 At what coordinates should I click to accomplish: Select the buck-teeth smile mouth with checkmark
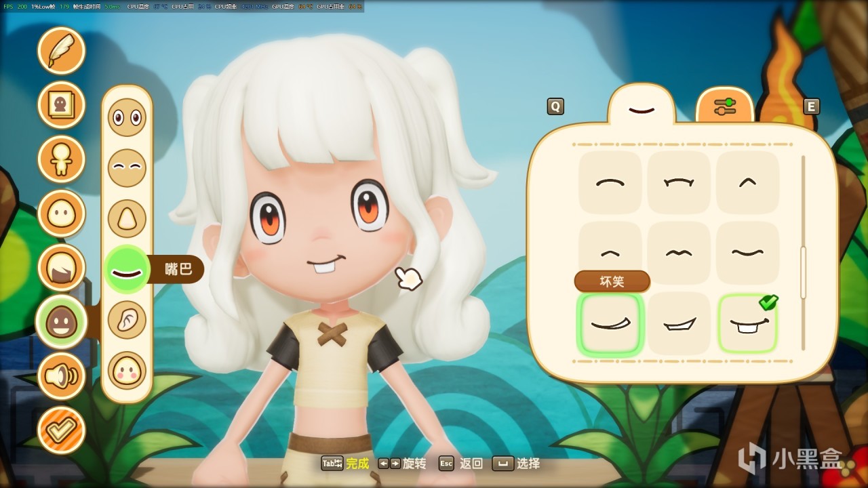click(747, 324)
